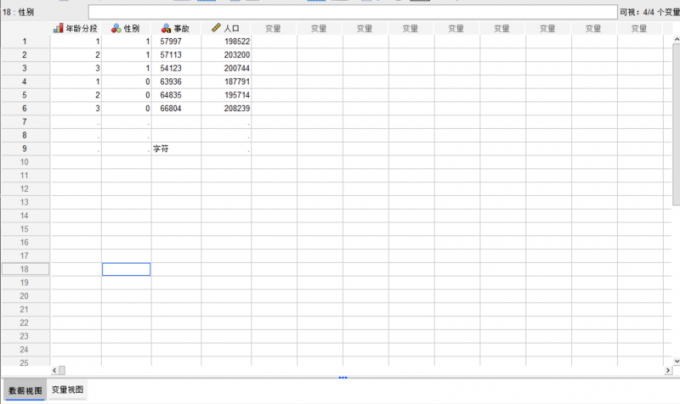
Task: Click the 年龄分段 ordinal column header icon
Action: click(57, 28)
